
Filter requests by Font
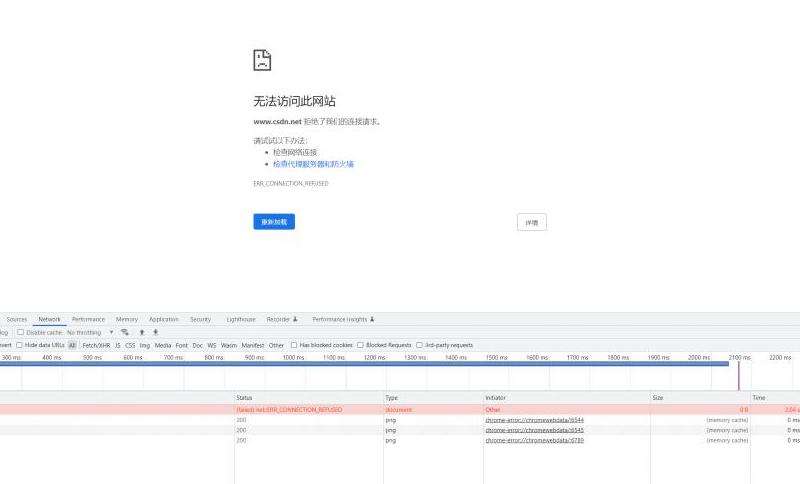click(182, 345)
